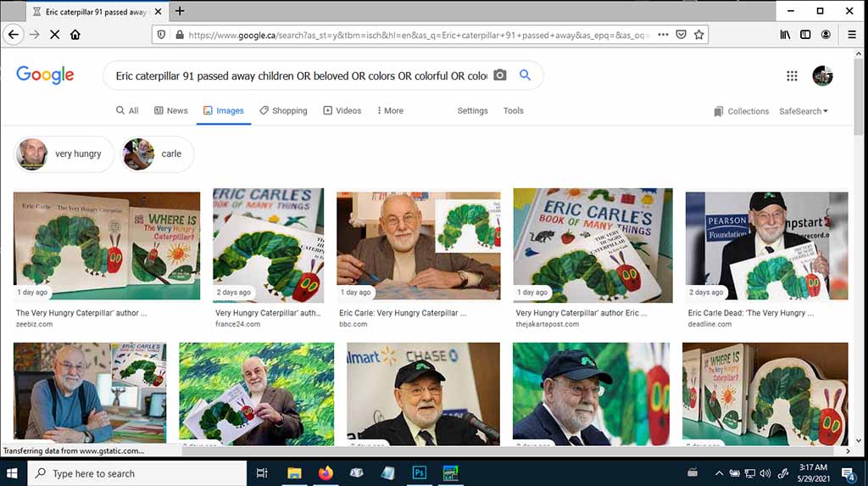
Task: Open 'Eric Carle Dead' deadline.com title
Action: pos(751,313)
